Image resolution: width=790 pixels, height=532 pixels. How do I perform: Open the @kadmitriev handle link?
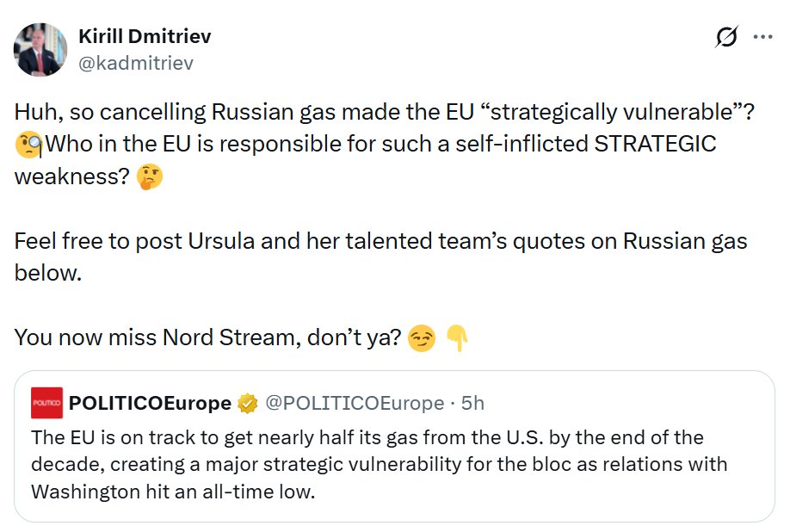136,63
